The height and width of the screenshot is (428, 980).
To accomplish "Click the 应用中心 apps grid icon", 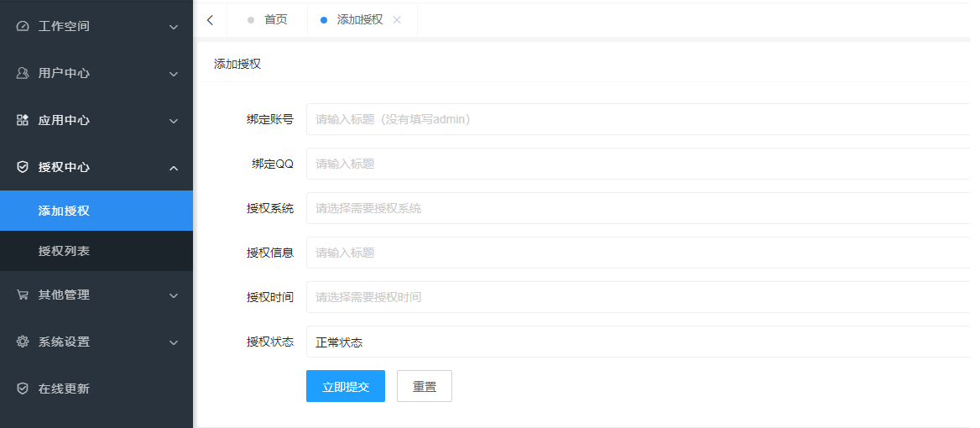I will (23, 120).
